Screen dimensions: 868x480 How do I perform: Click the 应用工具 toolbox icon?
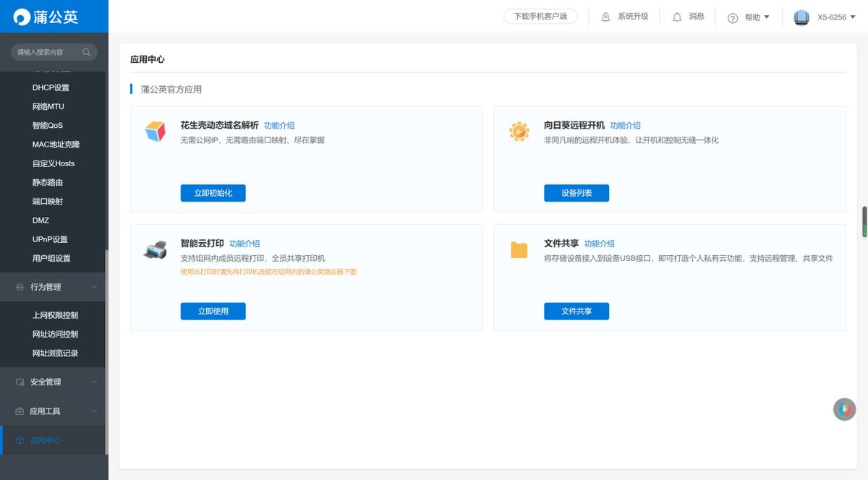[20, 411]
